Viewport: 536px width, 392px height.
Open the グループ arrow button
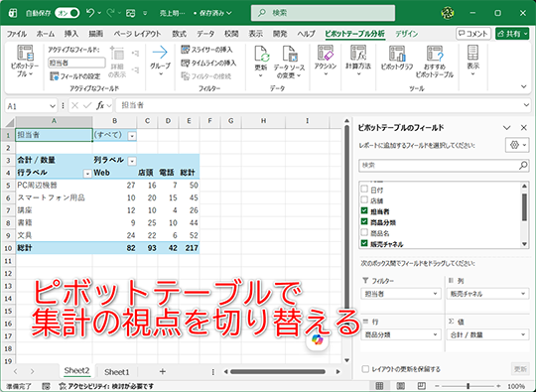161,61
